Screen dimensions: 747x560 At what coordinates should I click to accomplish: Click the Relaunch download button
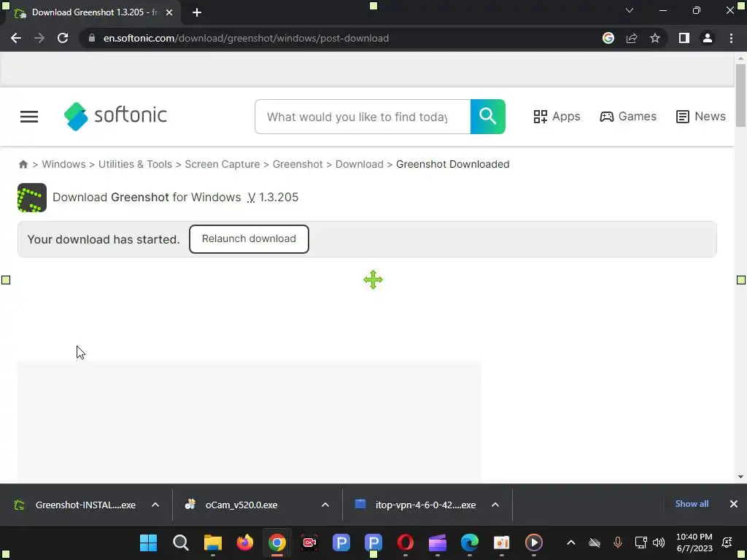point(249,239)
